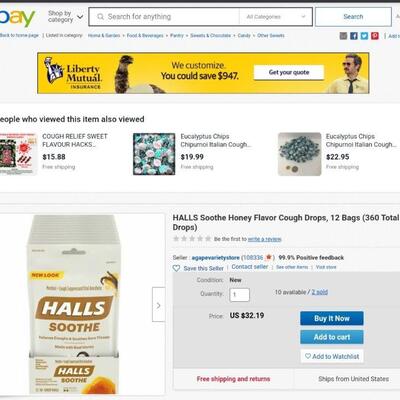400x400 pixels.
Task: Open Candy breadcrumb category
Action: 244,35
